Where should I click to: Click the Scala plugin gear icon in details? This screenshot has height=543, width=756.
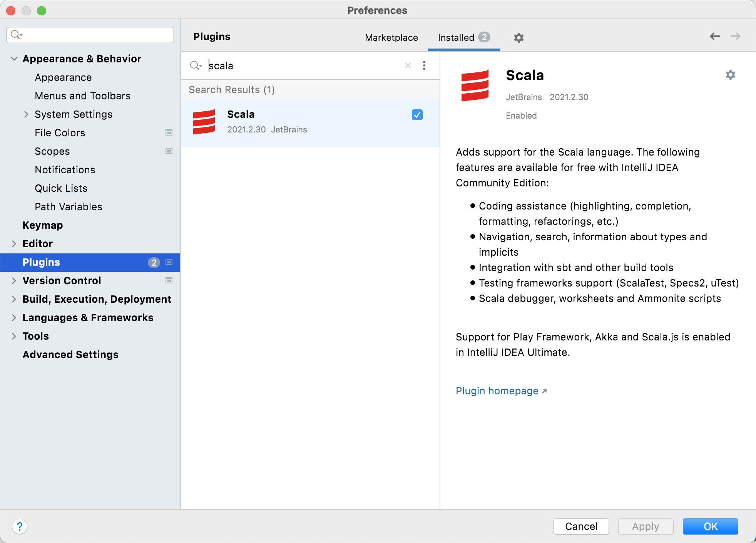(x=730, y=75)
